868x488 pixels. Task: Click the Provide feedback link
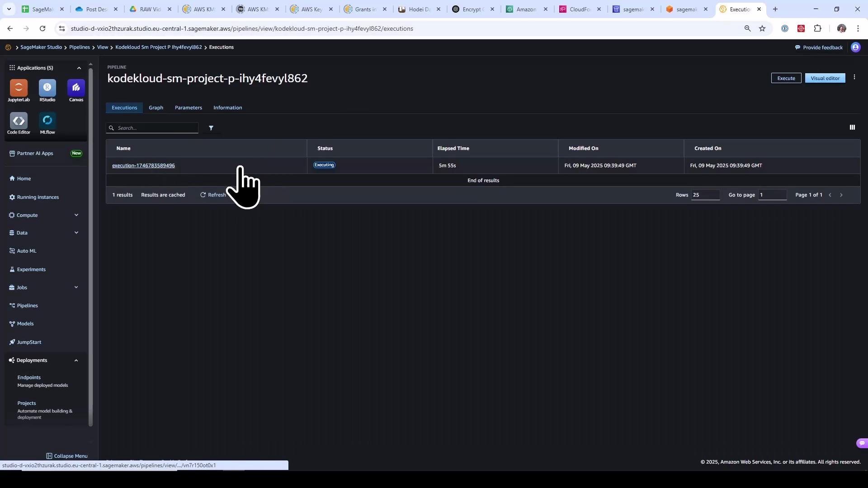point(819,47)
